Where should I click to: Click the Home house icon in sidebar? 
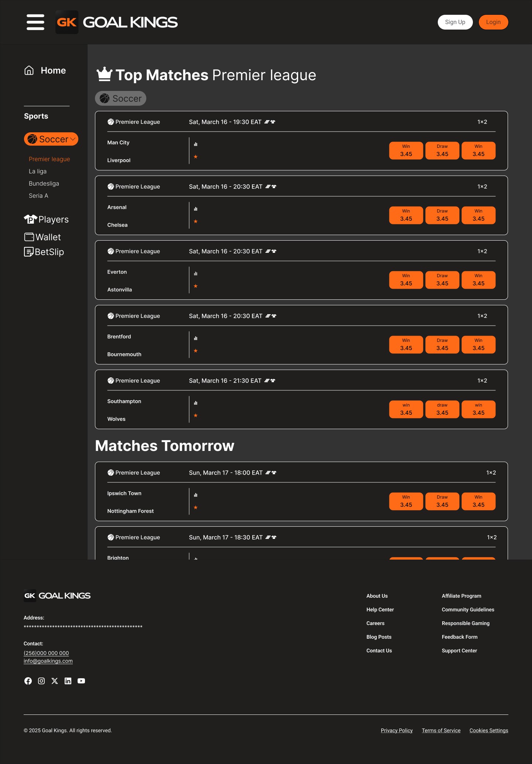point(29,70)
